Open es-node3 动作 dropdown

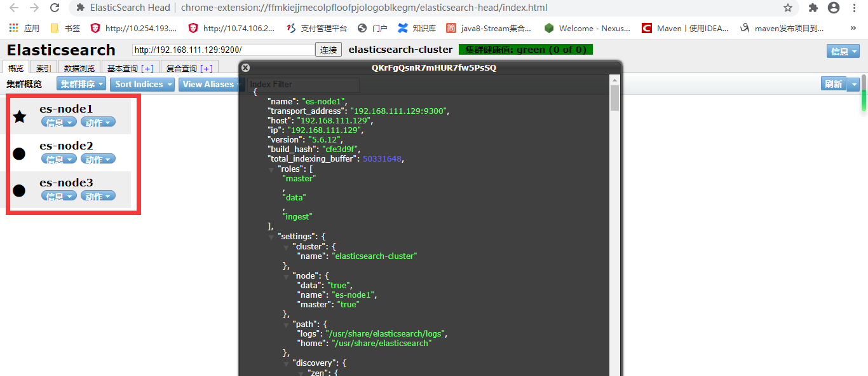(98, 196)
